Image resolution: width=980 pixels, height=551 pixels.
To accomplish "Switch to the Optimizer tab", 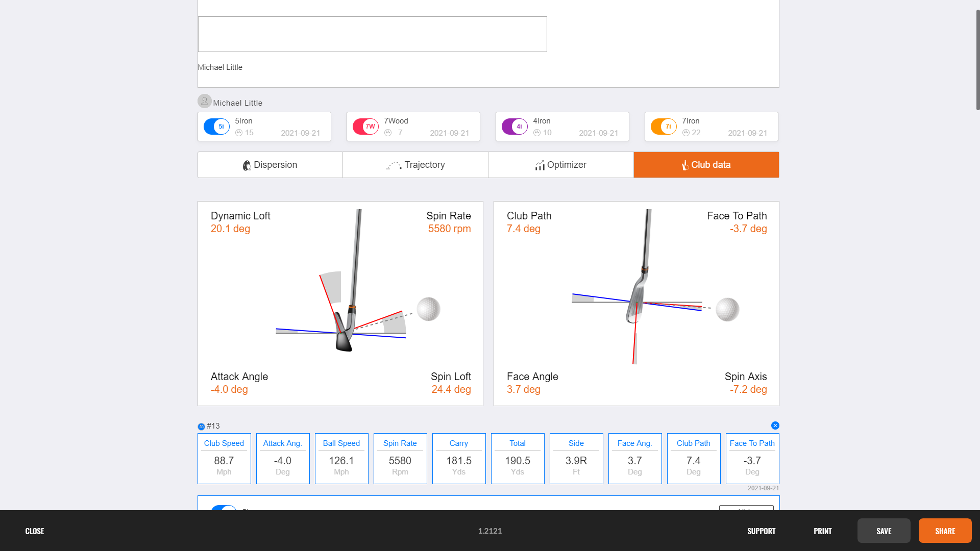I will 560,165.
